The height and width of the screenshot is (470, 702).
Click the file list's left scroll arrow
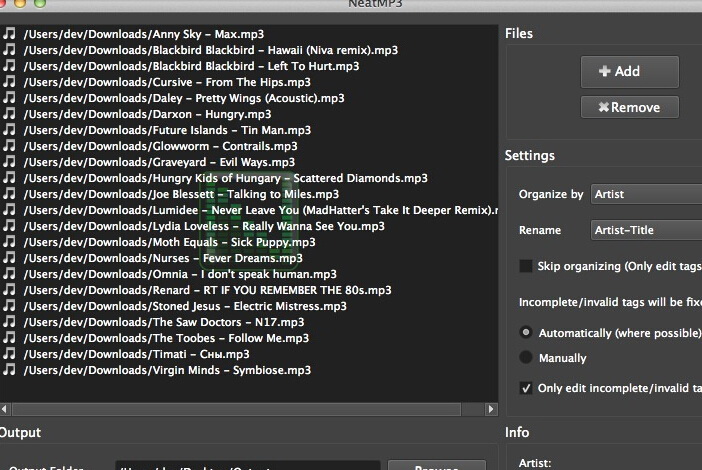[4, 409]
